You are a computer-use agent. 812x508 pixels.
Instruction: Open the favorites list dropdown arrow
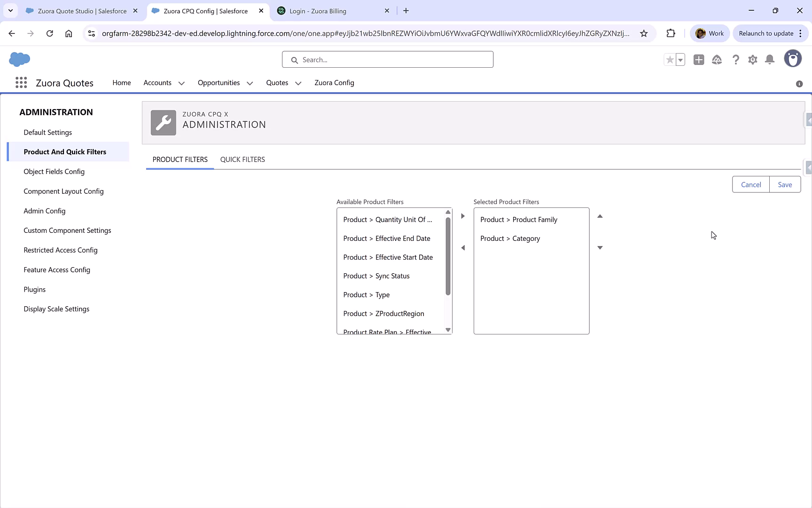pyautogui.click(x=680, y=60)
